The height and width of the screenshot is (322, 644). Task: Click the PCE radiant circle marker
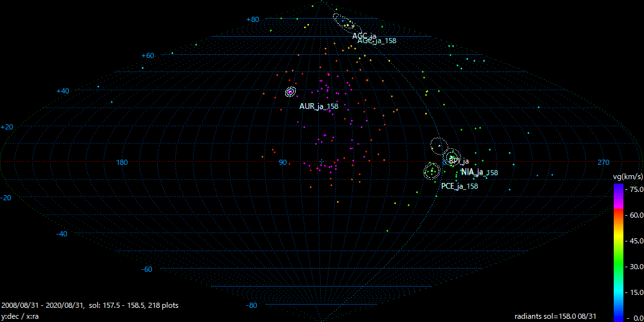pos(431,171)
